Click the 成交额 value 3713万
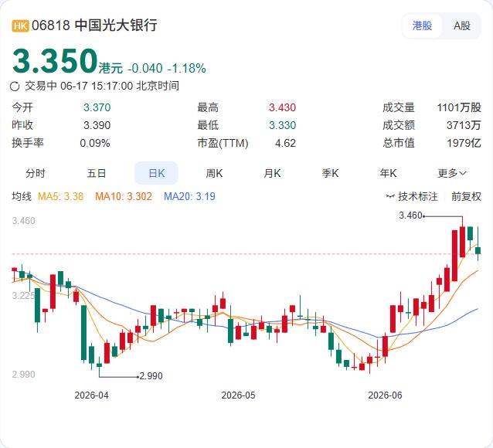 464,125
